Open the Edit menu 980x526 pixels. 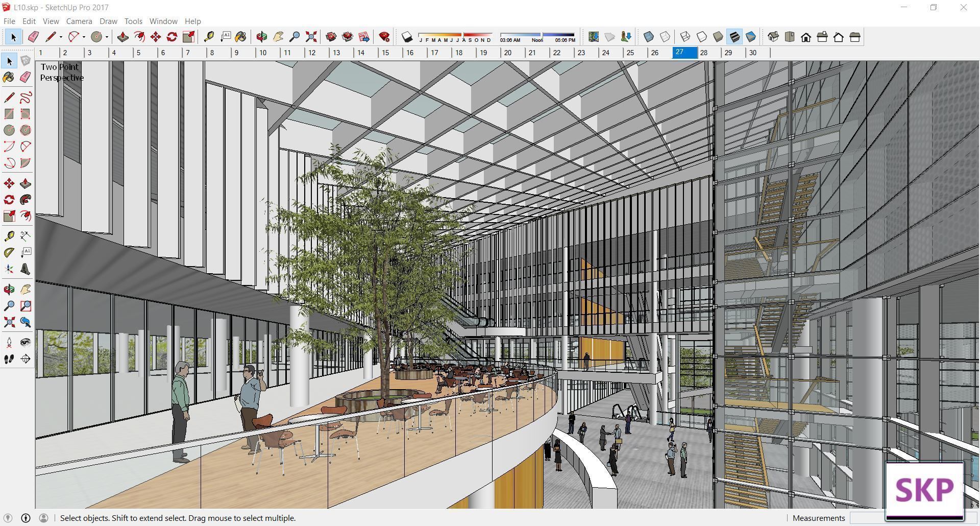coord(29,21)
